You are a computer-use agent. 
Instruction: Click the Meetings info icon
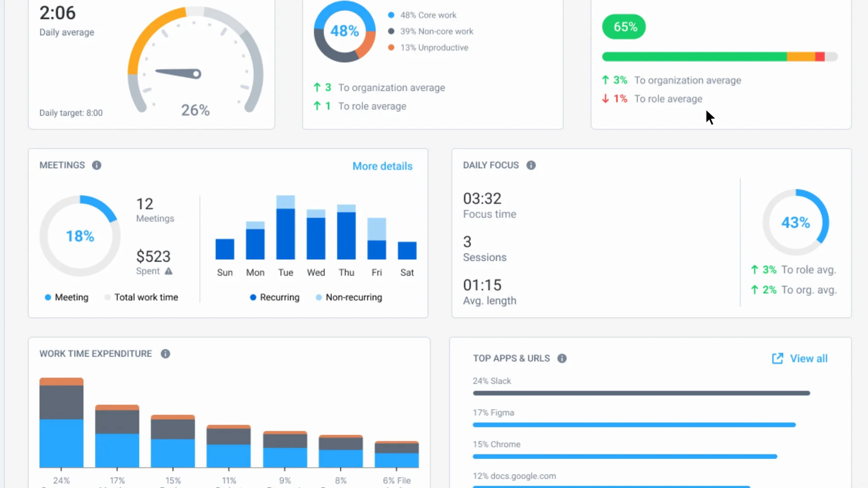tap(97, 165)
